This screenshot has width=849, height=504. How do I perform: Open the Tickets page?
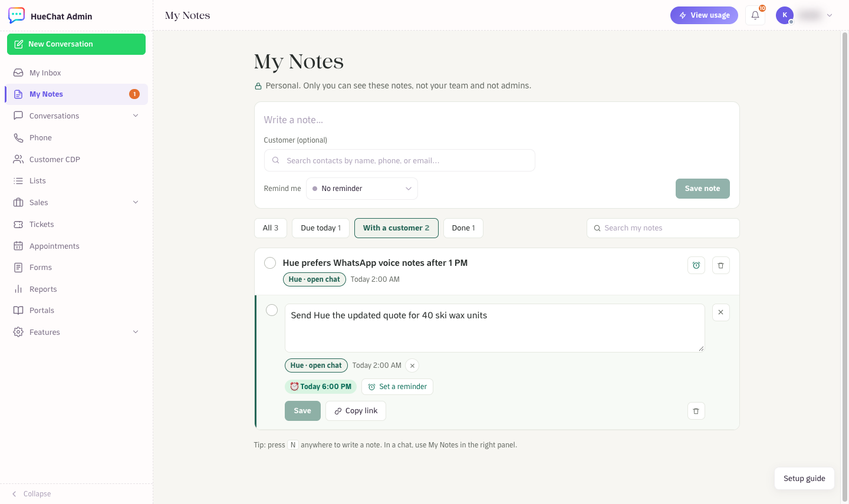[x=76, y=224]
